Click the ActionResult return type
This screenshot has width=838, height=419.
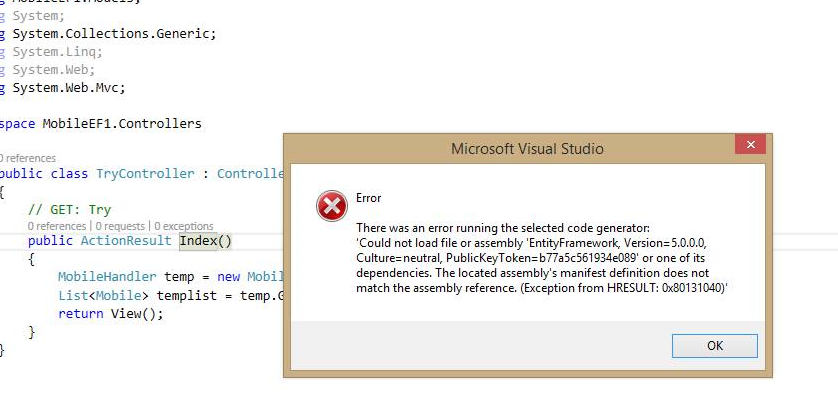click(x=126, y=241)
